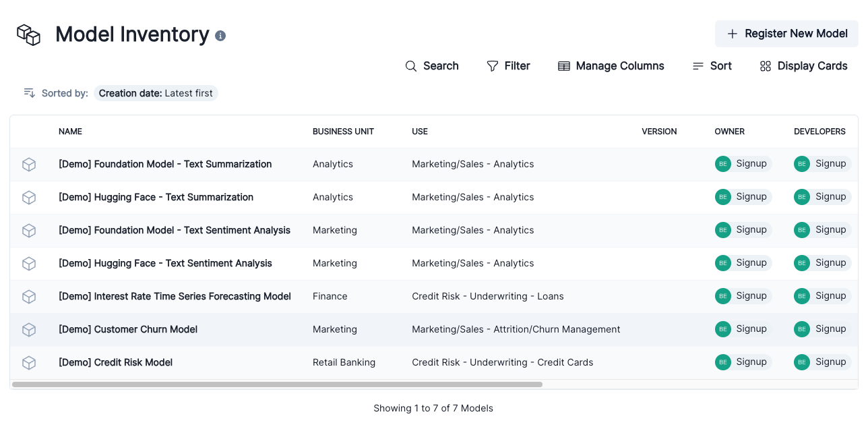
Task: Open the Search function
Action: tap(432, 65)
